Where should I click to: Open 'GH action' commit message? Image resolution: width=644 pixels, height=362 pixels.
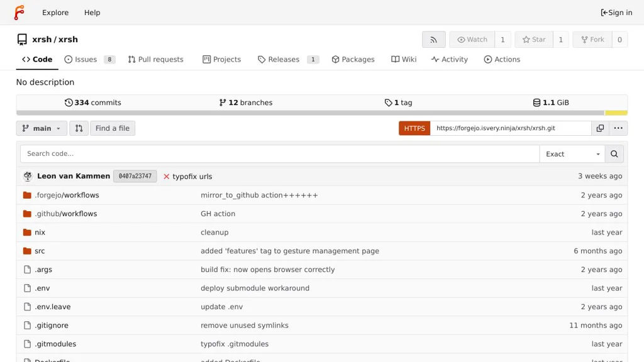[218, 214]
